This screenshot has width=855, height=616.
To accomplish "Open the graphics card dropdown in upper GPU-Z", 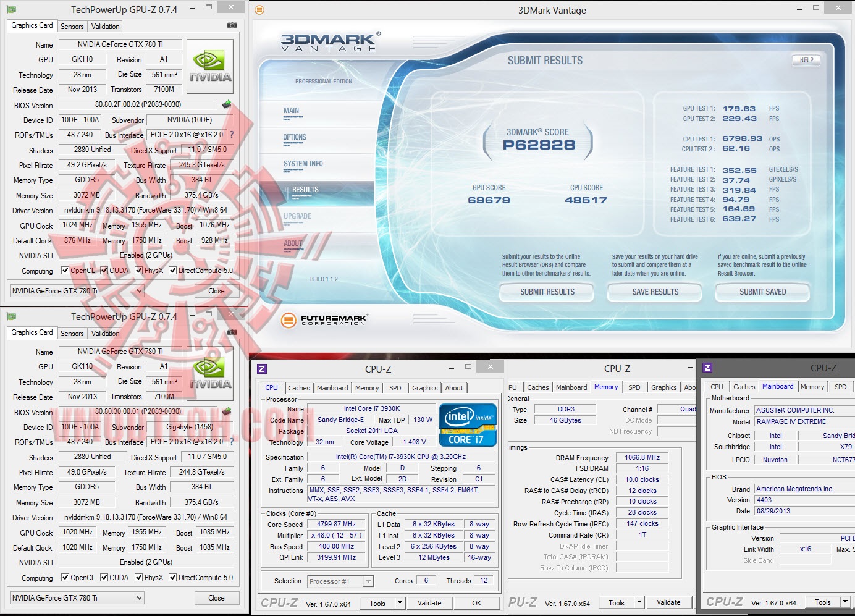I will tap(77, 291).
